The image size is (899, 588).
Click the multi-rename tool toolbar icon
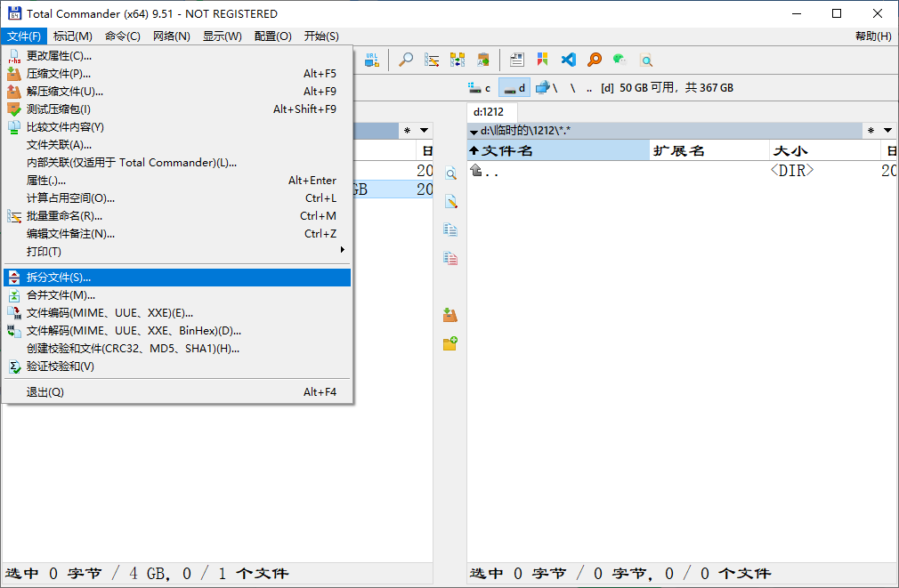click(432, 60)
